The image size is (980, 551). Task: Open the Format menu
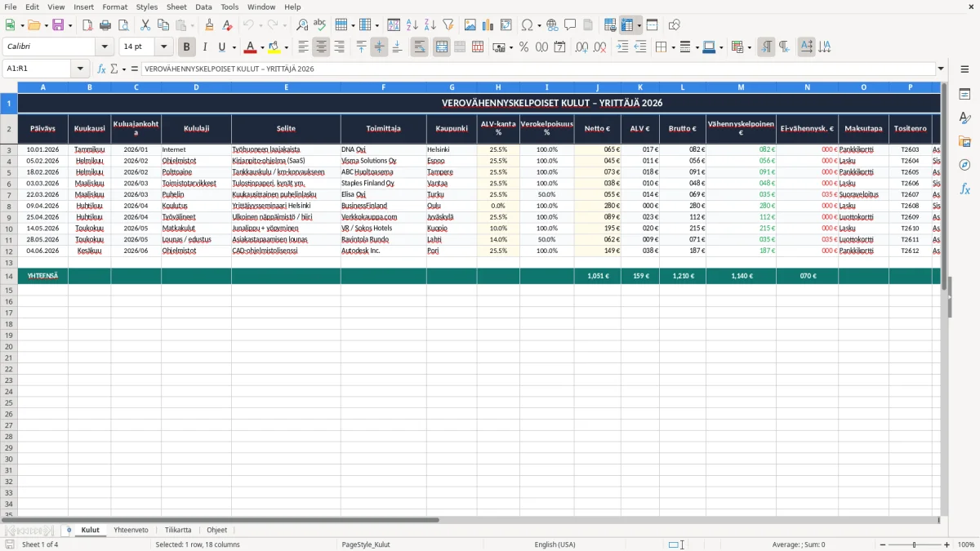tap(114, 7)
